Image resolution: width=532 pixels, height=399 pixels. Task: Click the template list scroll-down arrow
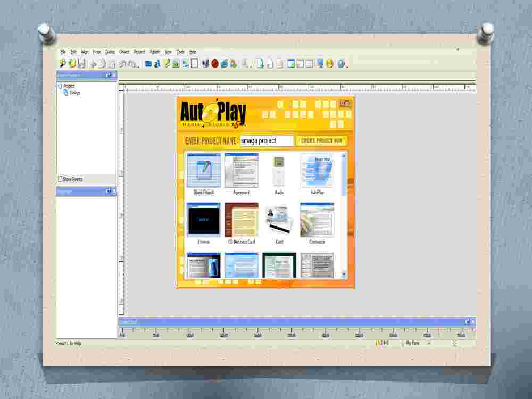[343, 274]
